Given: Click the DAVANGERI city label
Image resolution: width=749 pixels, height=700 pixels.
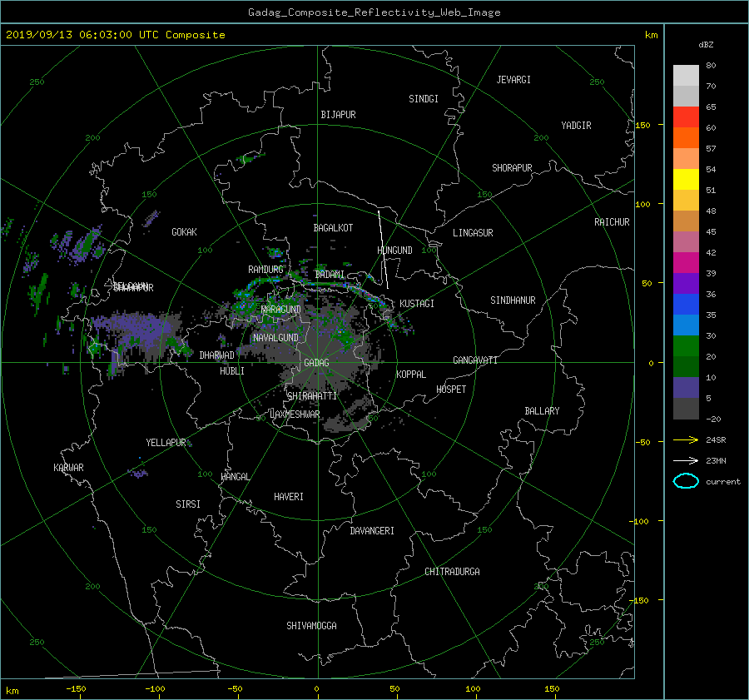Looking at the screenshot, I should pyautogui.click(x=372, y=531).
